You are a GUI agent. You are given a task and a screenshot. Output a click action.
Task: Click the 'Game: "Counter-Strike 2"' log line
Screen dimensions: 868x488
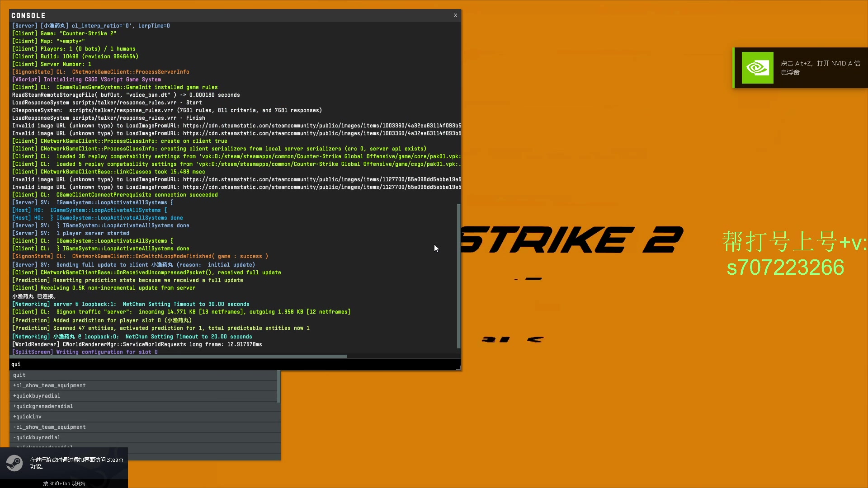pos(64,33)
